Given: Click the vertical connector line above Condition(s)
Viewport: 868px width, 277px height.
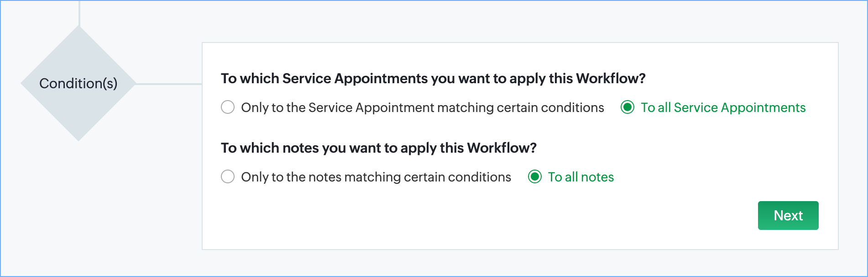Looking at the screenshot, I should pos(79,13).
